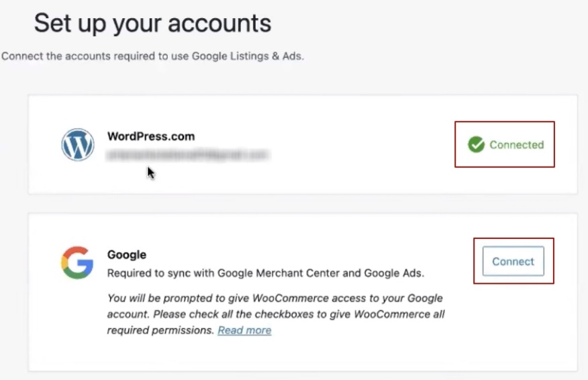Click the Set up your accounts heading
This screenshot has width=588, height=380.
click(152, 23)
